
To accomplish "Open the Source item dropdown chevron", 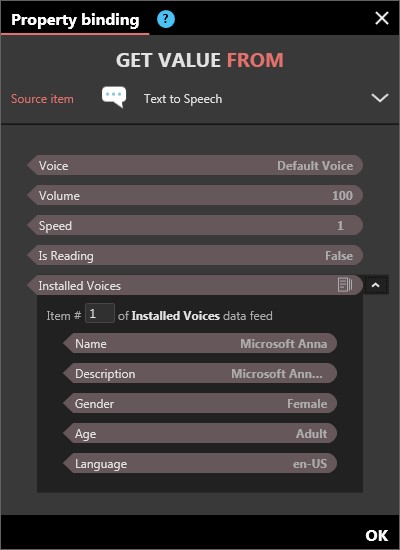I will [x=380, y=98].
